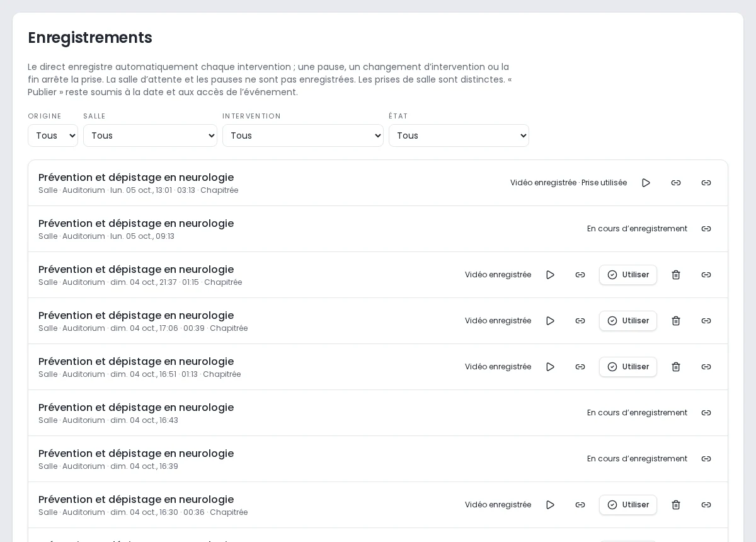Click link icon after trash in 16:30 row
This screenshot has height=542, width=756.
pyautogui.click(x=706, y=505)
